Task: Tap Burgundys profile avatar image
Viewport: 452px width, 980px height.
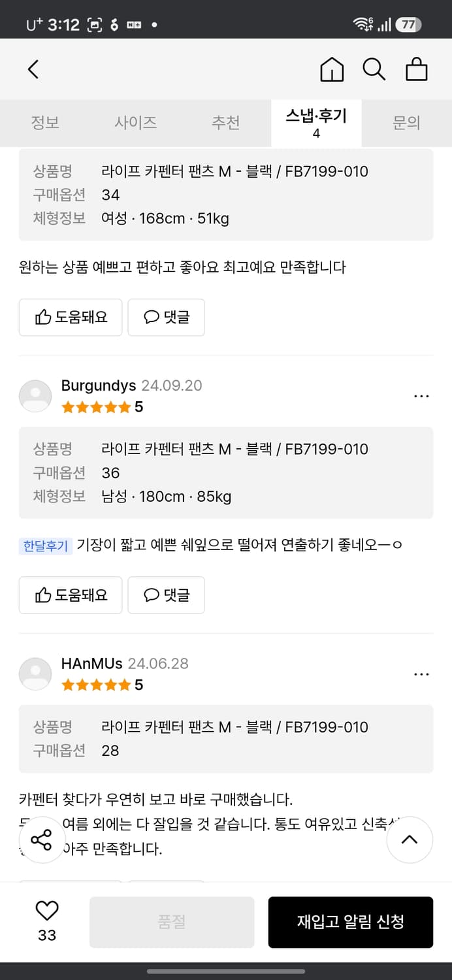Action: click(x=35, y=396)
